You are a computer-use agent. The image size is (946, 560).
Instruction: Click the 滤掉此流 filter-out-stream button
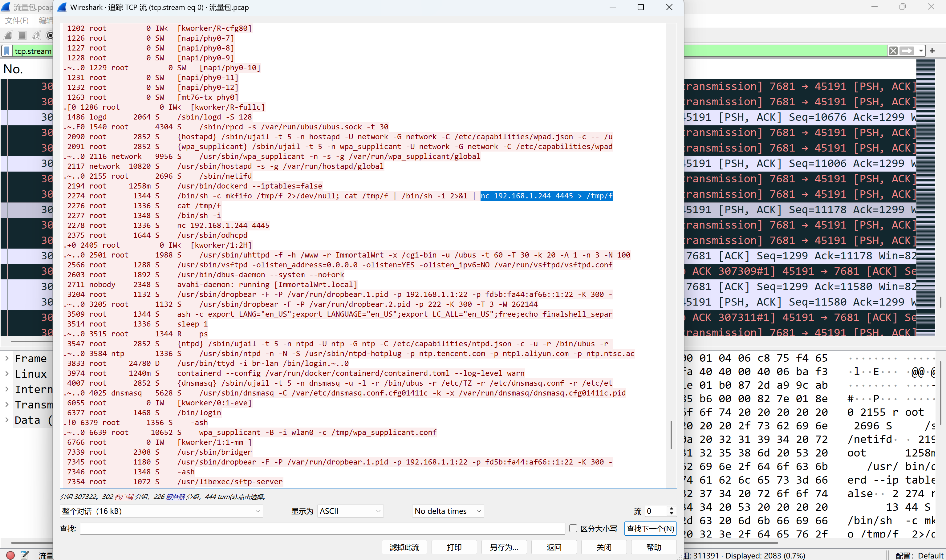tap(404, 547)
